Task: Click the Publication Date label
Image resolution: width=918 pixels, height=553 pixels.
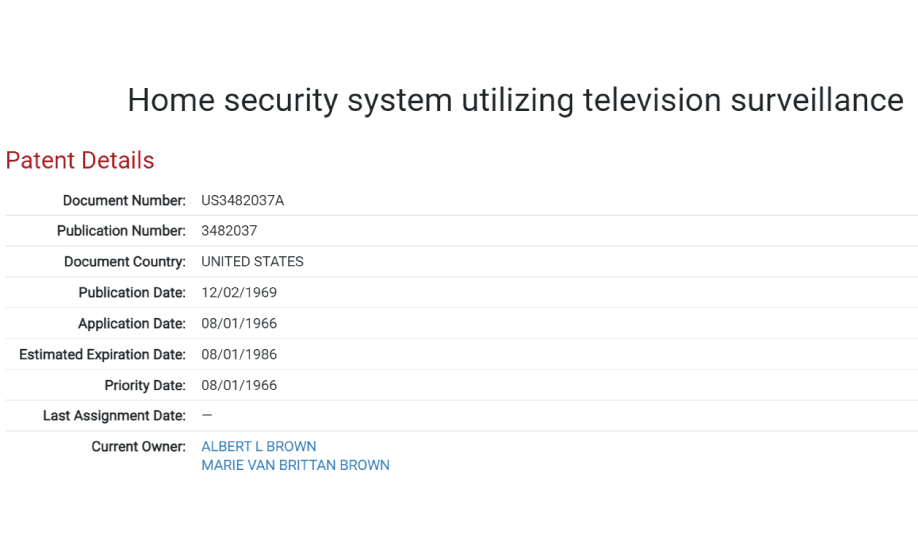Action: tap(132, 293)
